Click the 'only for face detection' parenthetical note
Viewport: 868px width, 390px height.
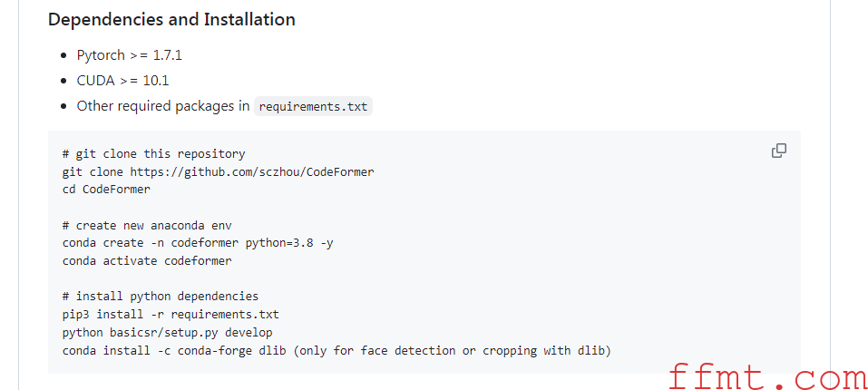point(453,351)
